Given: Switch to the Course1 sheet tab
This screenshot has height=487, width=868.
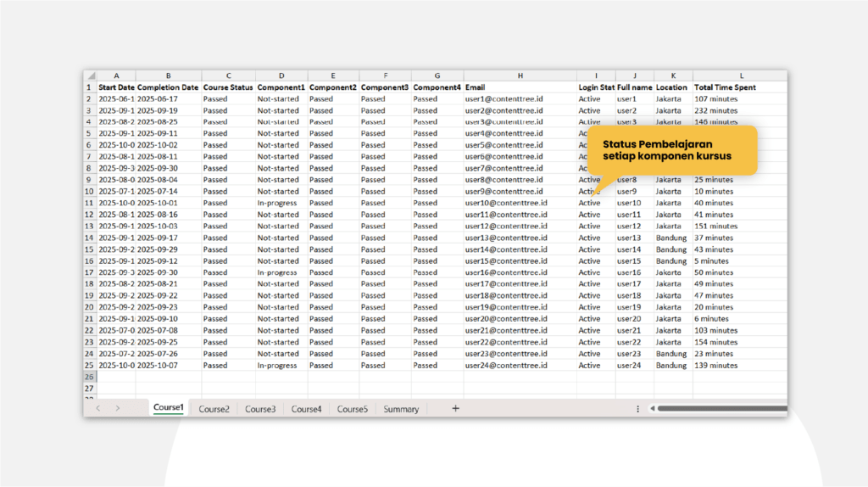Looking at the screenshot, I should tap(169, 407).
